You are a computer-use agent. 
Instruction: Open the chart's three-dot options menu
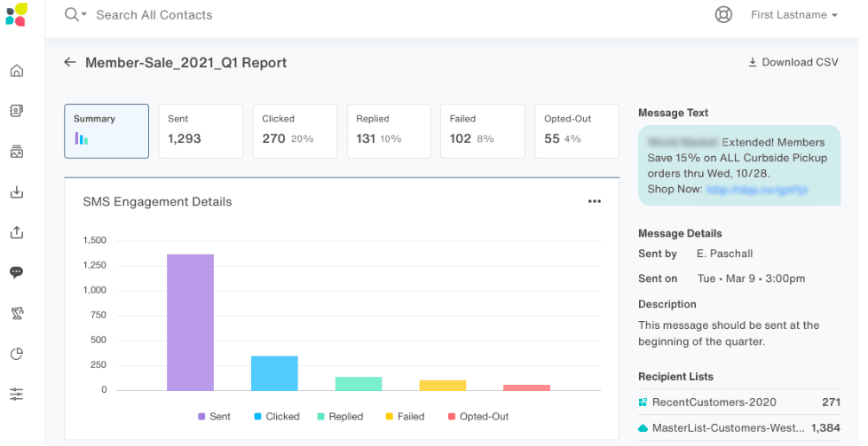click(x=595, y=201)
